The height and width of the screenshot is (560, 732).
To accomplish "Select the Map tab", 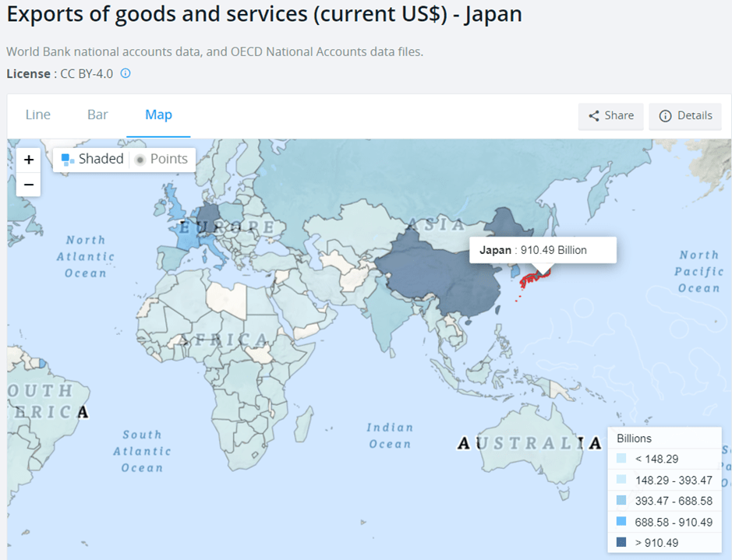I will [158, 115].
